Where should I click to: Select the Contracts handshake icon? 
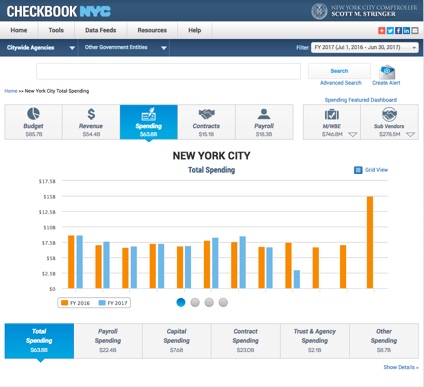206,114
